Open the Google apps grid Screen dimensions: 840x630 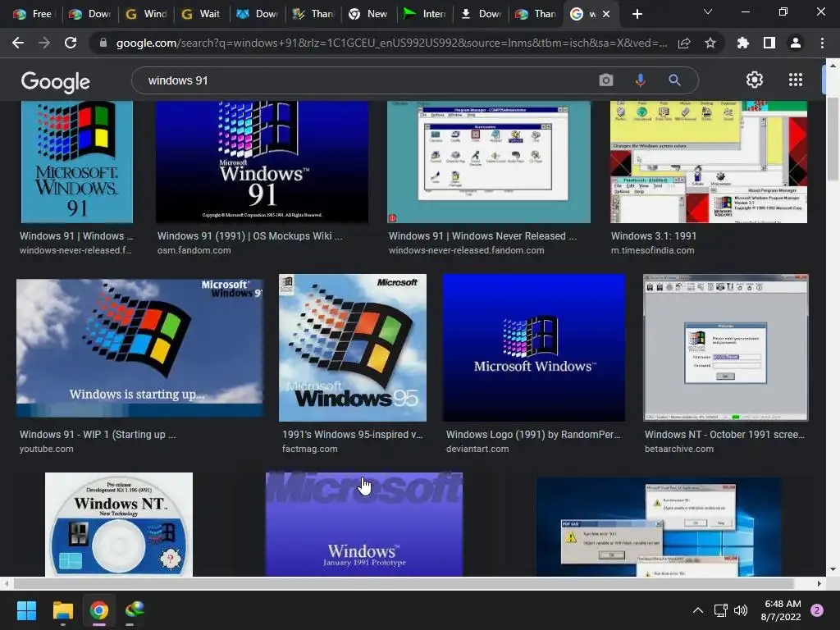coord(796,80)
